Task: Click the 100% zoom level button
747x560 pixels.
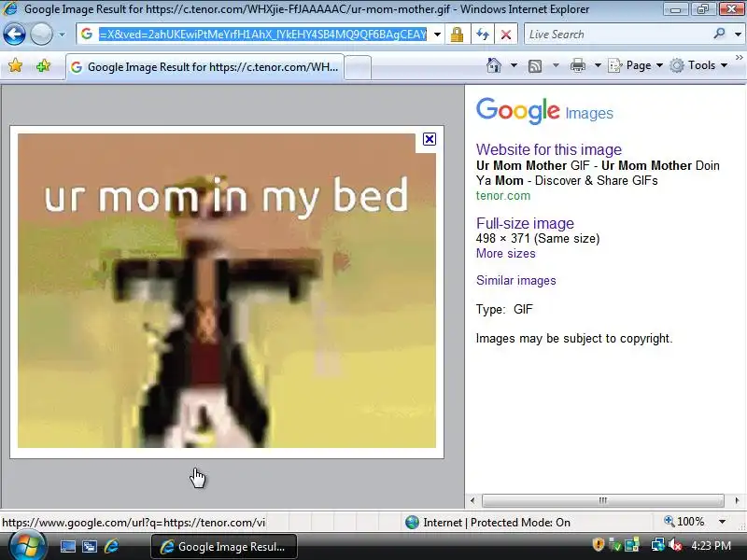Action: tap(684, 522)
